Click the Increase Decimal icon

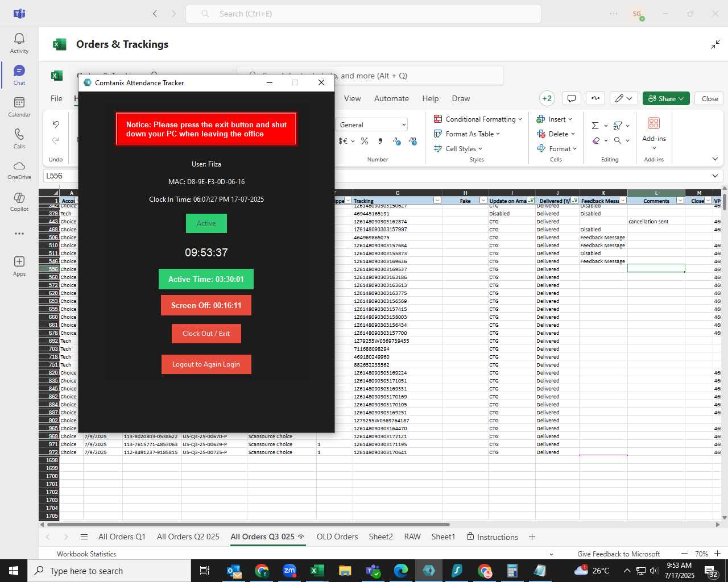pyautogui.click(x=413, y=141)
